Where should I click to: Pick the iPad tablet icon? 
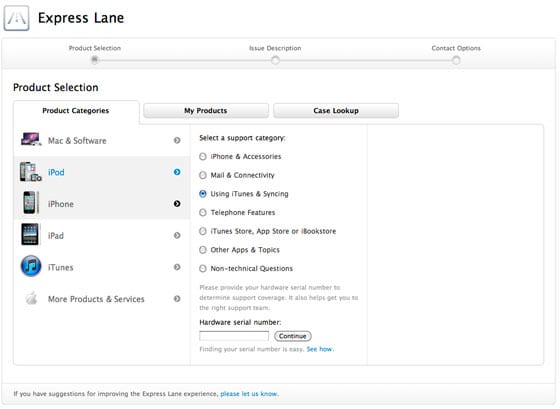tap(30, 234)
